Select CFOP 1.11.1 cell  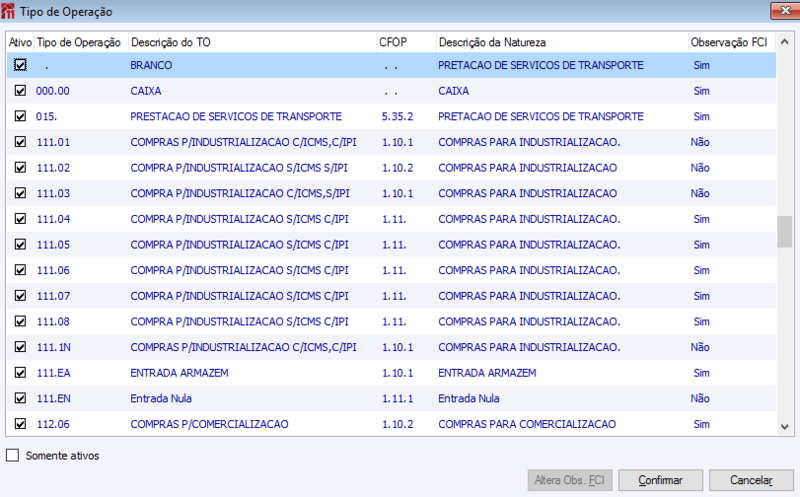pyautogui.click(x=397, y=398)
